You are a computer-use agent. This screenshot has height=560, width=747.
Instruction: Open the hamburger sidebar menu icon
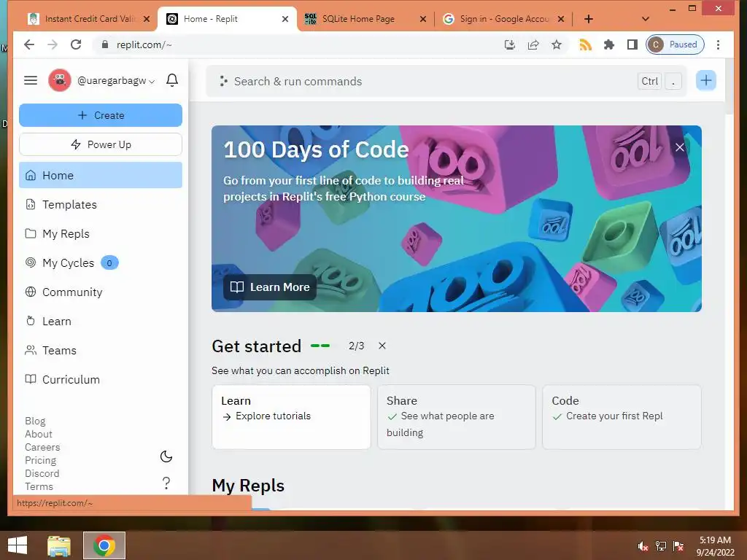tap(31, 80)
